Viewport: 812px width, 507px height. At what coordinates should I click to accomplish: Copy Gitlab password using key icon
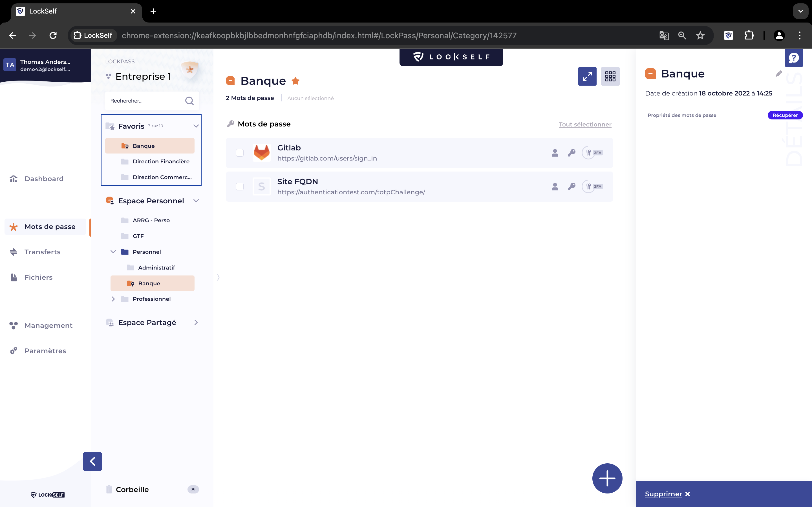pyautogui.click(x=572, y=153)
